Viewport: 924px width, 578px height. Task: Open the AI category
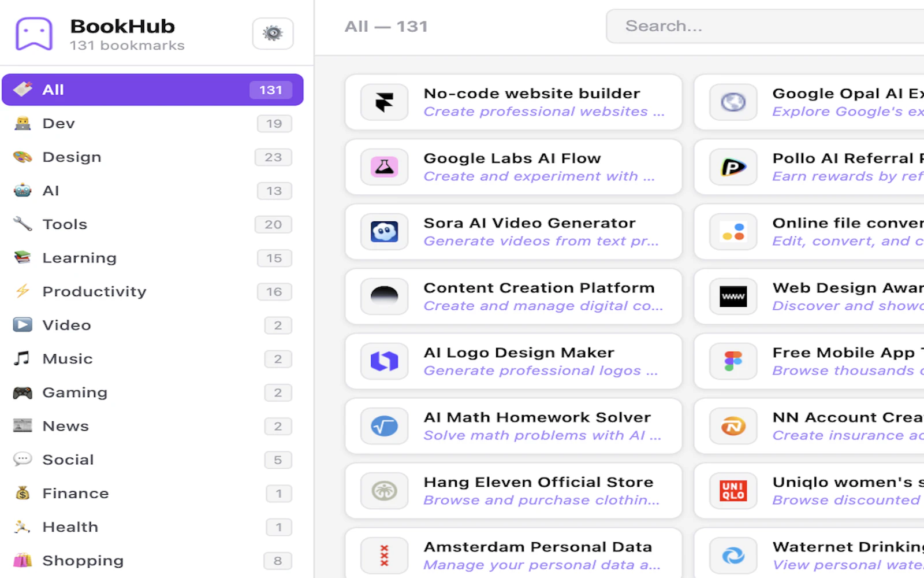point(152,190)
